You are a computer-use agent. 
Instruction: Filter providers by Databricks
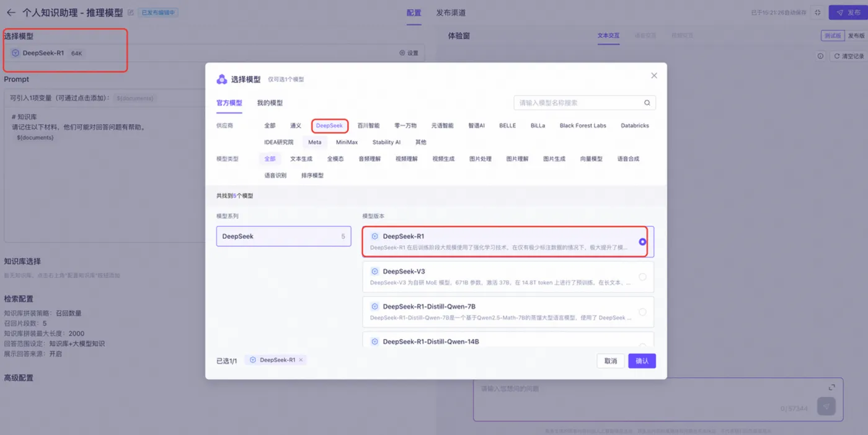[x=635, y=125]
